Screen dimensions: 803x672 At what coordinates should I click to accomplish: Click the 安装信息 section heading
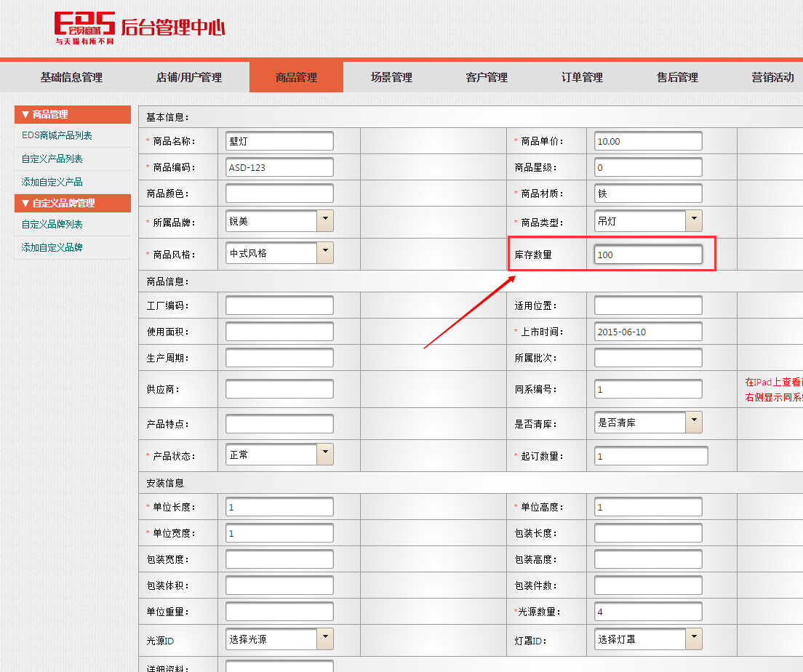coord(165,483)
